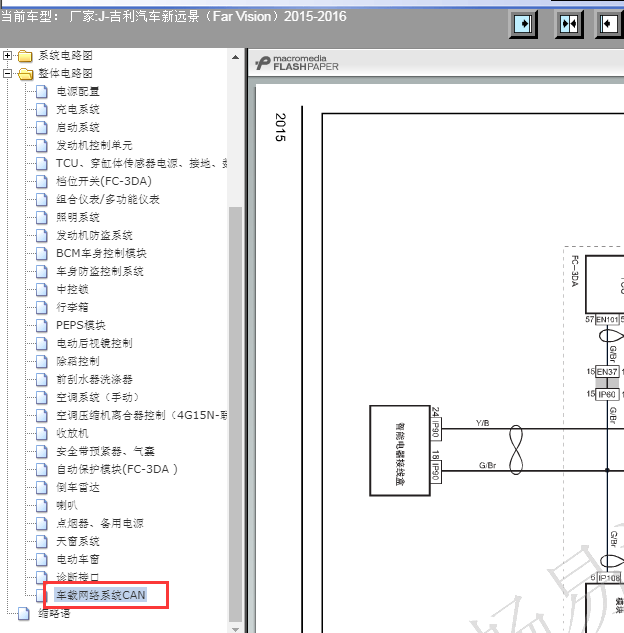Open the 喇叭 diagram
The height and width of the screenshot is (633, 624).
(x=67, y=505)
